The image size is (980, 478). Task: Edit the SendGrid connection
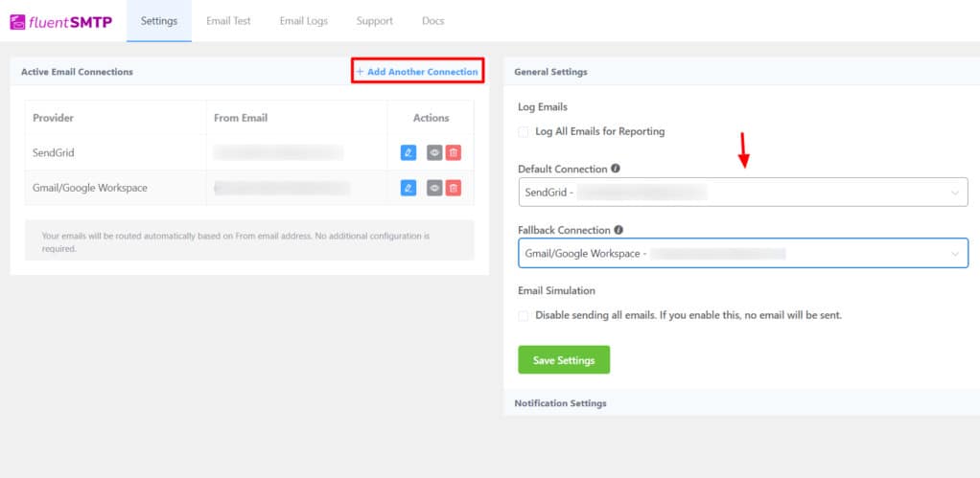click(408, 152)
